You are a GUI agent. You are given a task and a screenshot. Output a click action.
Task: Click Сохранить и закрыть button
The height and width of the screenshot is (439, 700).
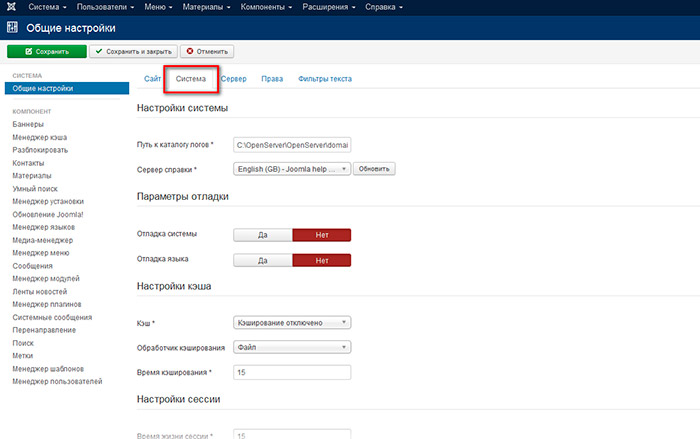(x=134, y=51)
